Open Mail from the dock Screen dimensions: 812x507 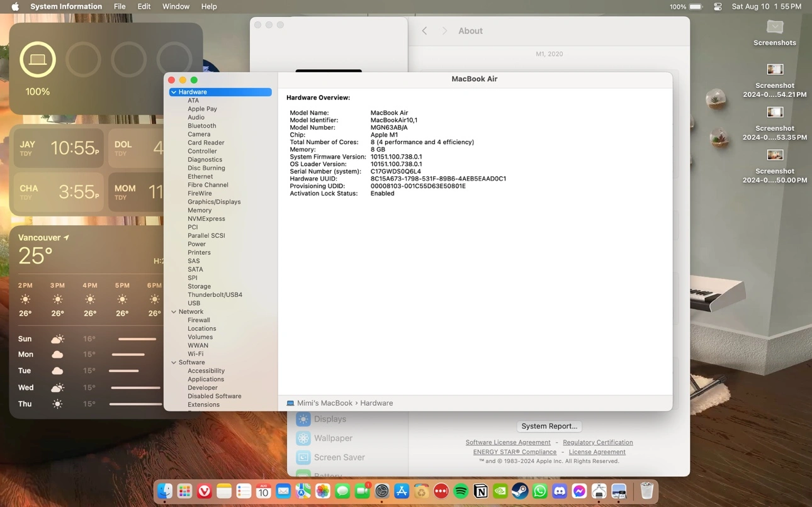[283, 491]
